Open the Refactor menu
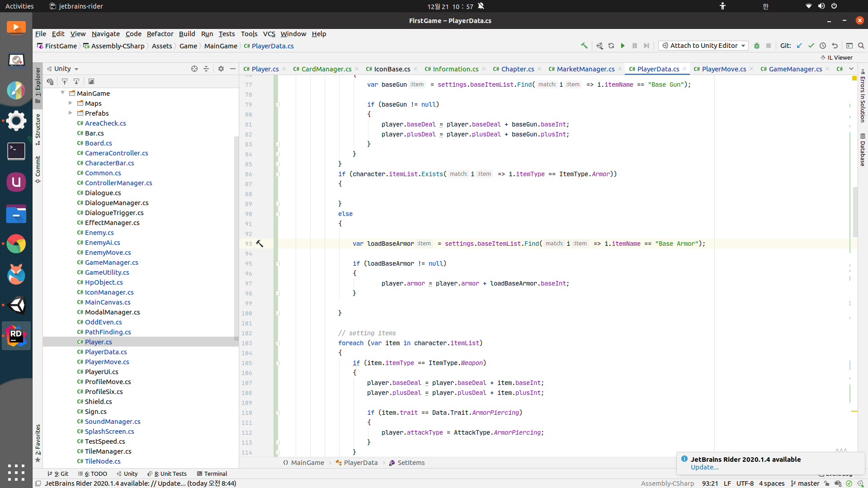 pyautogui.click(x=160, y=34)
